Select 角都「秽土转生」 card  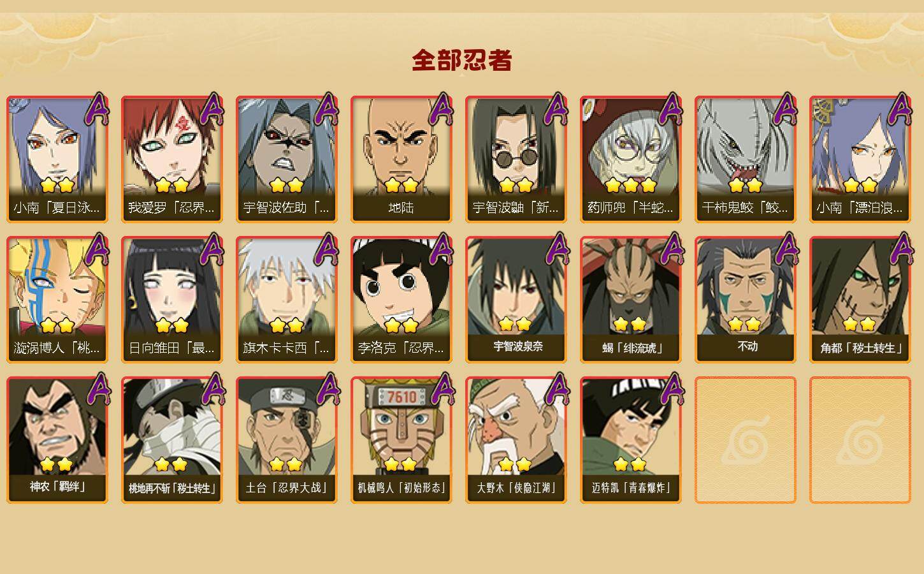[860, 300]
